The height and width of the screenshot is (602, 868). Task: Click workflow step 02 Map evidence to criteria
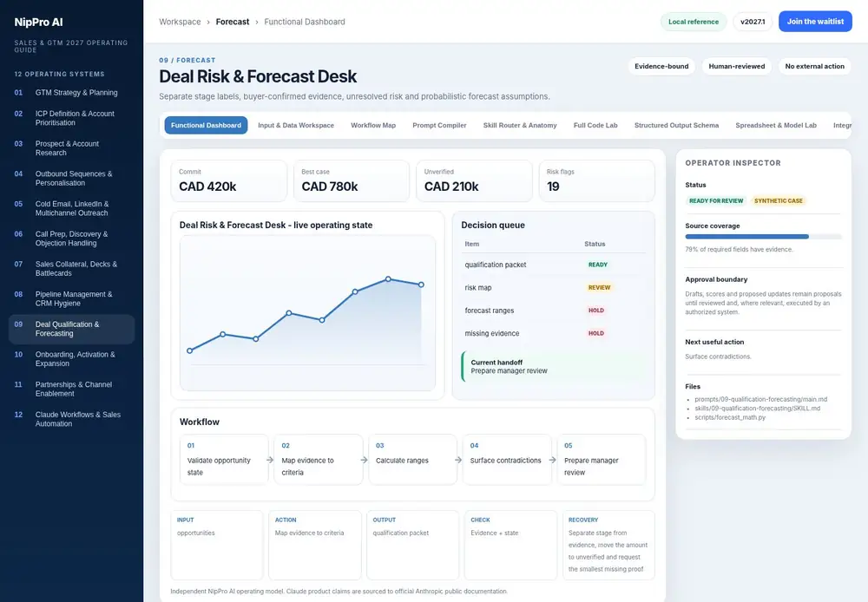pyautogui.click(x=319, y=460)
